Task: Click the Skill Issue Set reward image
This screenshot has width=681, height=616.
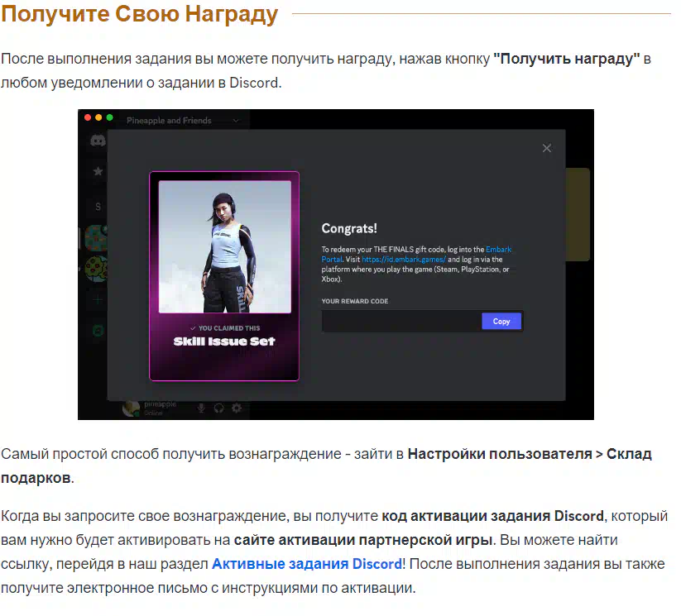Action: 225,246
